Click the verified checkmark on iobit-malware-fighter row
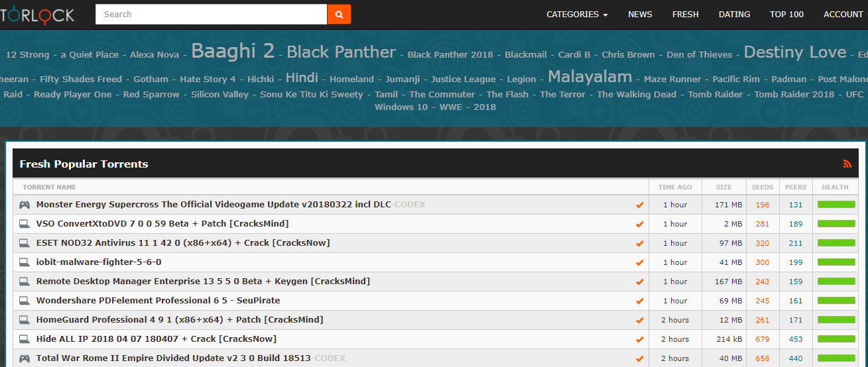The width and height of the screenshot is (868, 367). (639, 263)
